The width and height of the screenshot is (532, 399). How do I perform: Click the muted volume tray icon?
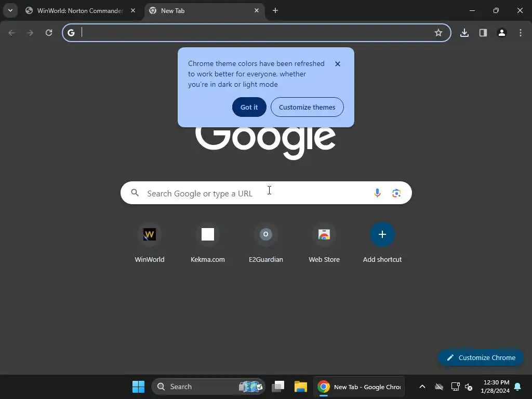pyautogui.click(x=469, y=387)
